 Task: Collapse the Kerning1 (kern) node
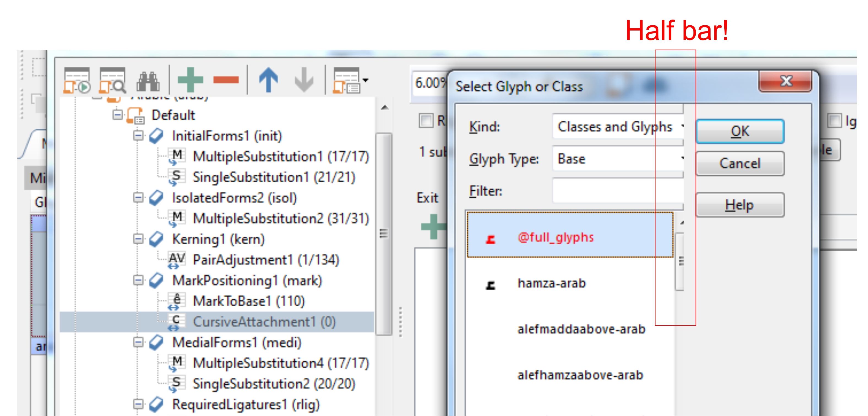pos(138,239)
